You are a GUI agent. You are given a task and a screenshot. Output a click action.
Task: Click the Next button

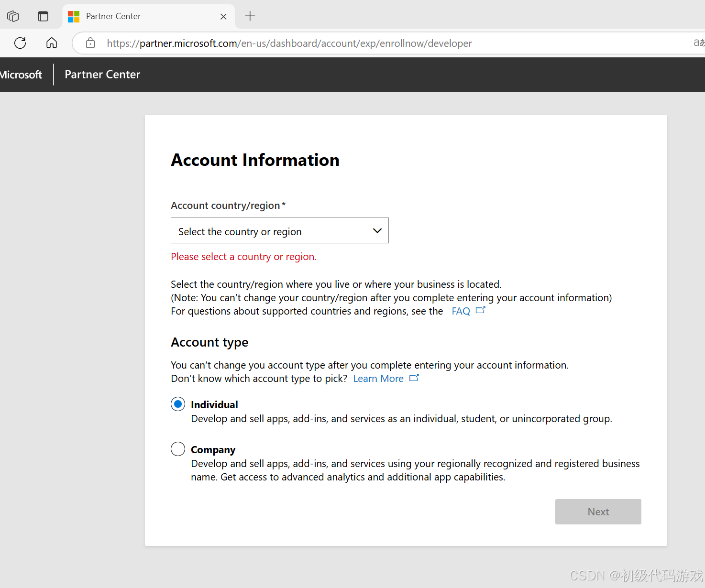(x=598, y=512)
